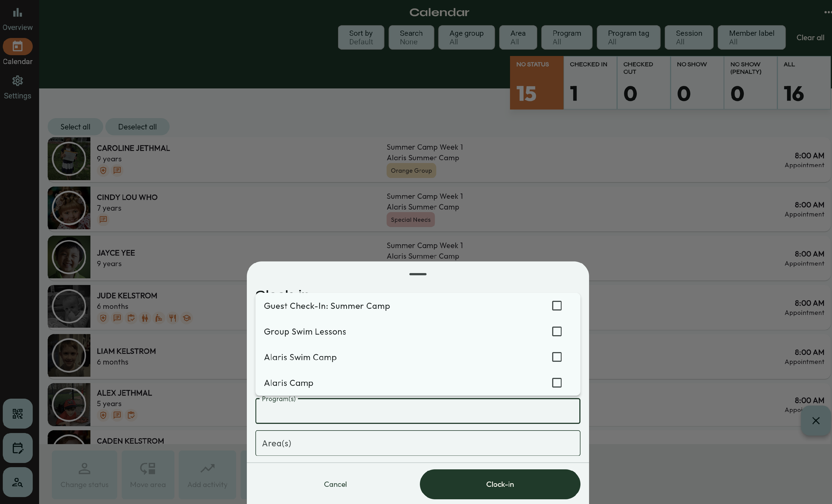Click the Select all button

point(75,127)
